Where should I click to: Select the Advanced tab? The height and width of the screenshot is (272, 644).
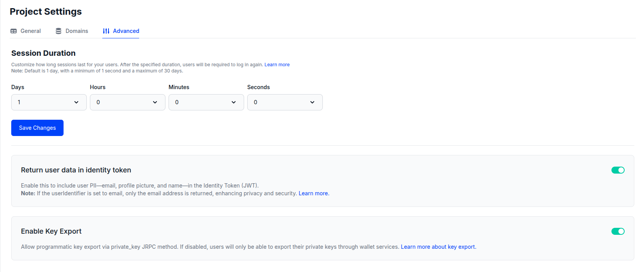(121, 31)
